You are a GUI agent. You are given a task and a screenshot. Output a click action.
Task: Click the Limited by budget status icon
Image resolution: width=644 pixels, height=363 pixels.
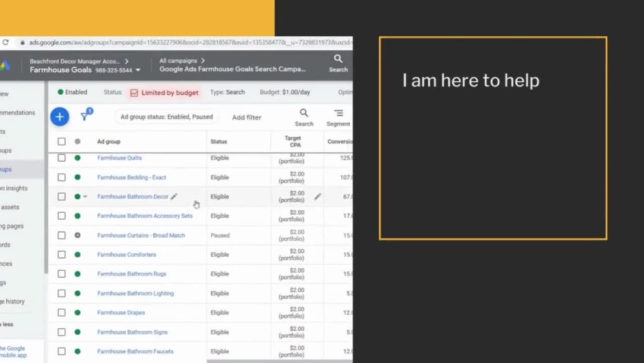(134, 93)
